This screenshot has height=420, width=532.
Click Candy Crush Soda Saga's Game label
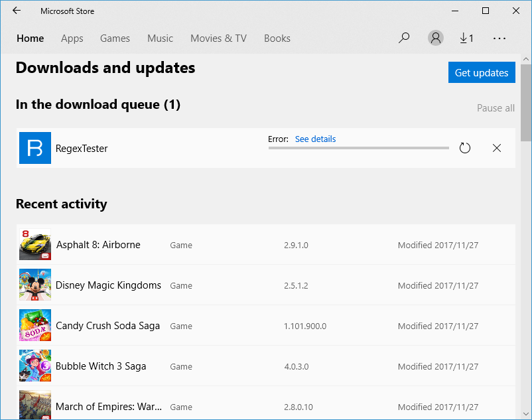click(x=181, y=326)
